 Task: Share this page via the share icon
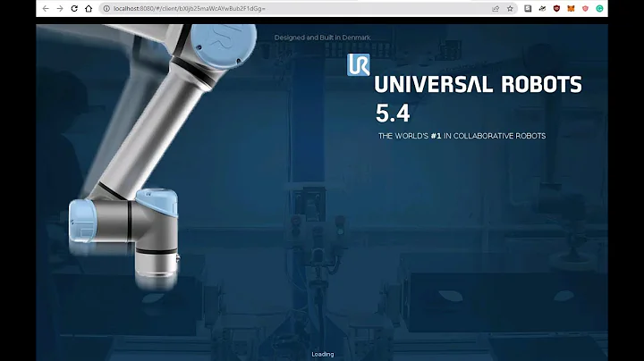pos(496,9)
